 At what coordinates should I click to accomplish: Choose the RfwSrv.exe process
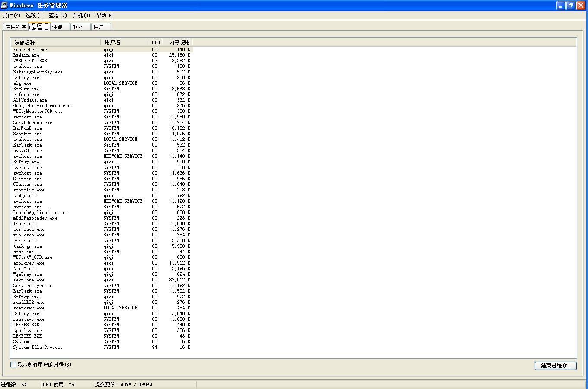(x=102, y=89)
